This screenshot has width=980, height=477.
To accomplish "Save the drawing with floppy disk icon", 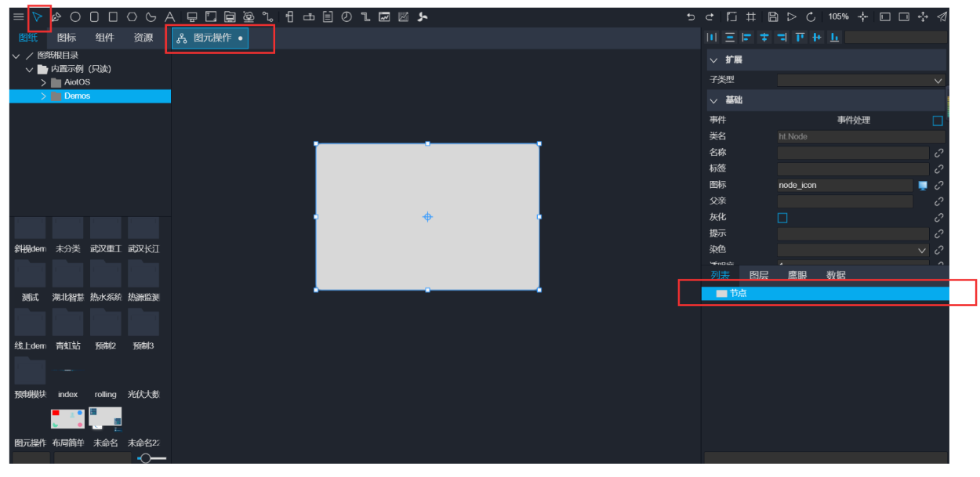I will tap(772, 16).
